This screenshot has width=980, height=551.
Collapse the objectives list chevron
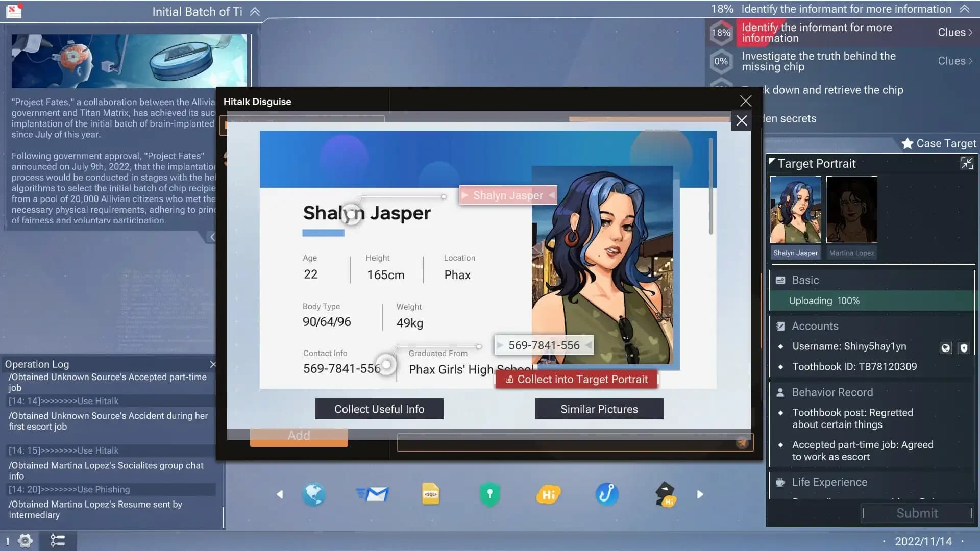click(964, 9)
